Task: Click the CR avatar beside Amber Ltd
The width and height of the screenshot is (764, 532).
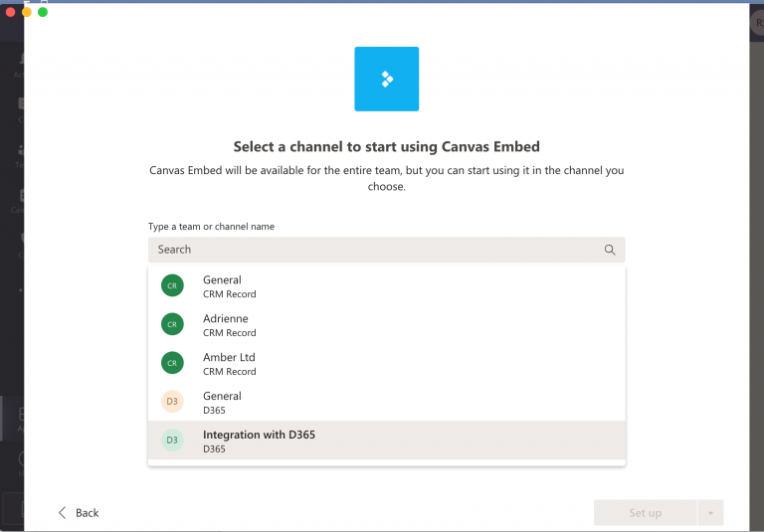Action: pos(172,363)
